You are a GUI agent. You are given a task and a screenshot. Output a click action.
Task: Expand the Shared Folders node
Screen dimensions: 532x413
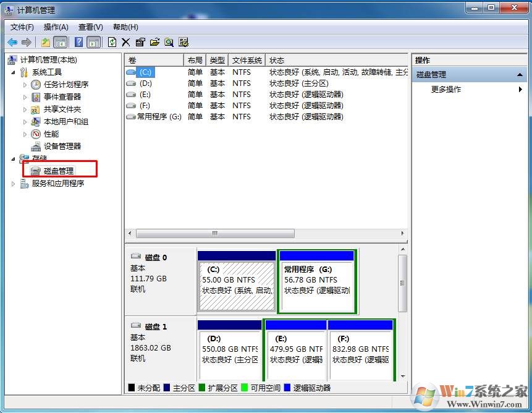(25, 109)
